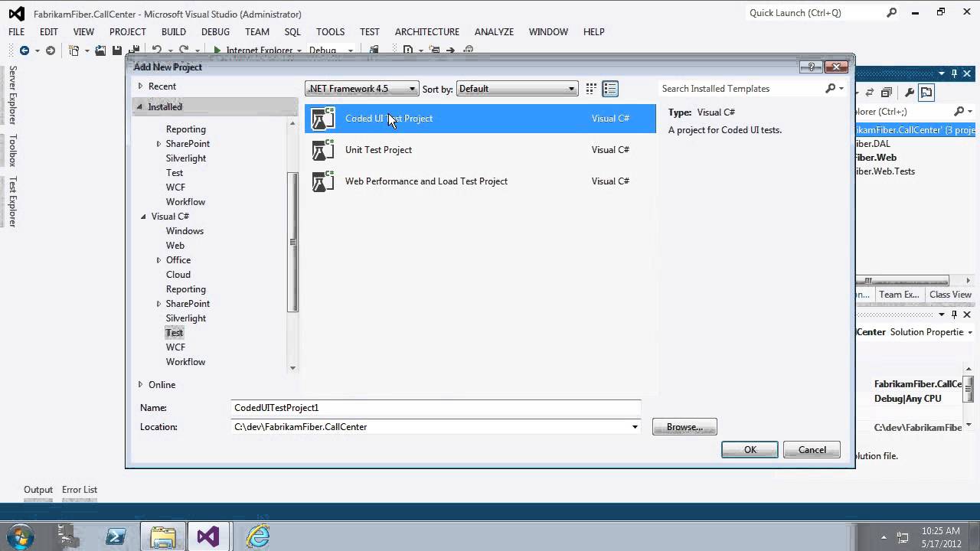Expand the Recent templates node

pos(140,86)
